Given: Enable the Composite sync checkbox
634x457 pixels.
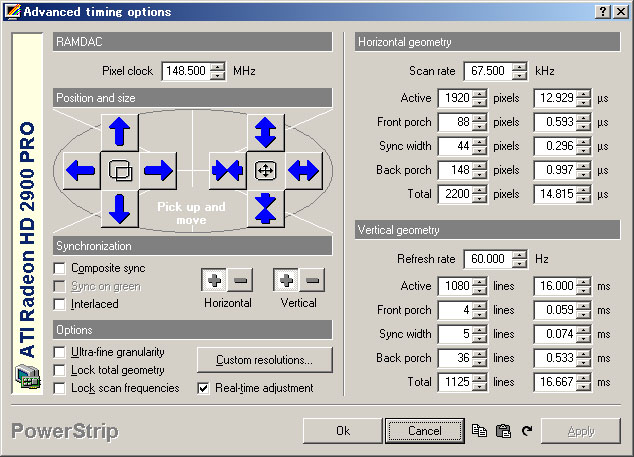Looking at the screenshot, I should (x=59, y=268).
